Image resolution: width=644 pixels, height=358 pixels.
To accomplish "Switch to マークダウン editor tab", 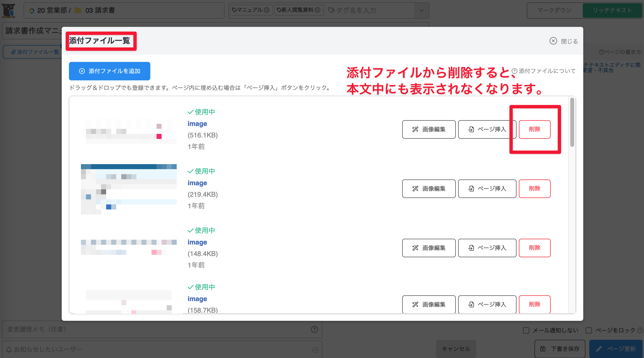I will click(554, 11).
